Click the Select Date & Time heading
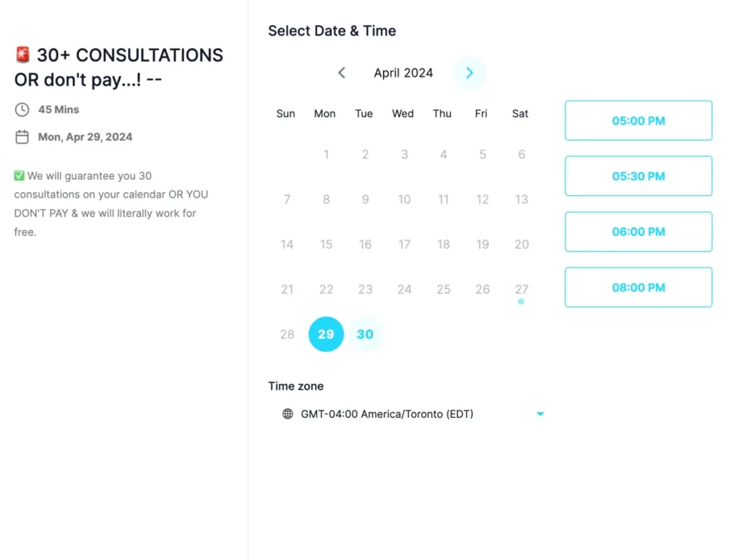This screenshot has height=560, width=733. (332, 31)
